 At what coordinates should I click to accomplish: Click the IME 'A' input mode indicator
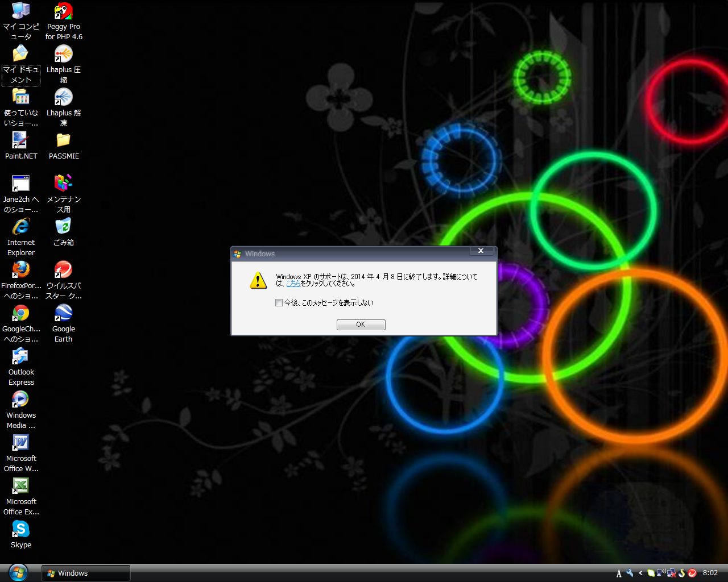[x=619, y=573]
